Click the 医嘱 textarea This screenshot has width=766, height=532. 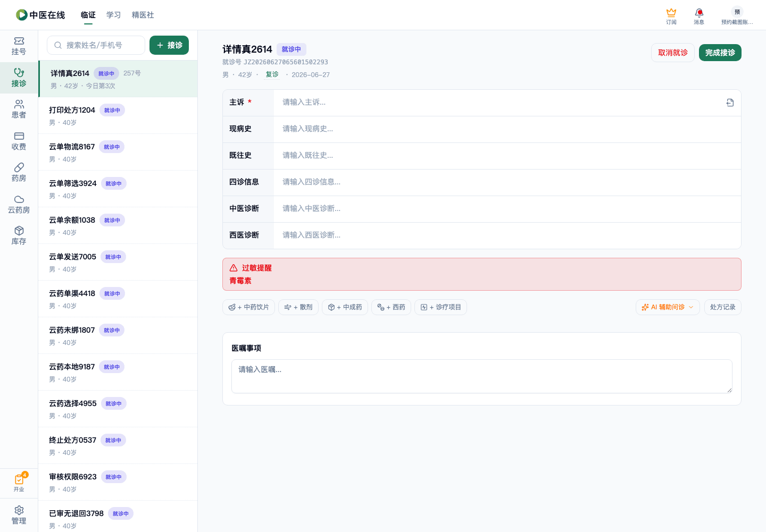pos(482,376)
